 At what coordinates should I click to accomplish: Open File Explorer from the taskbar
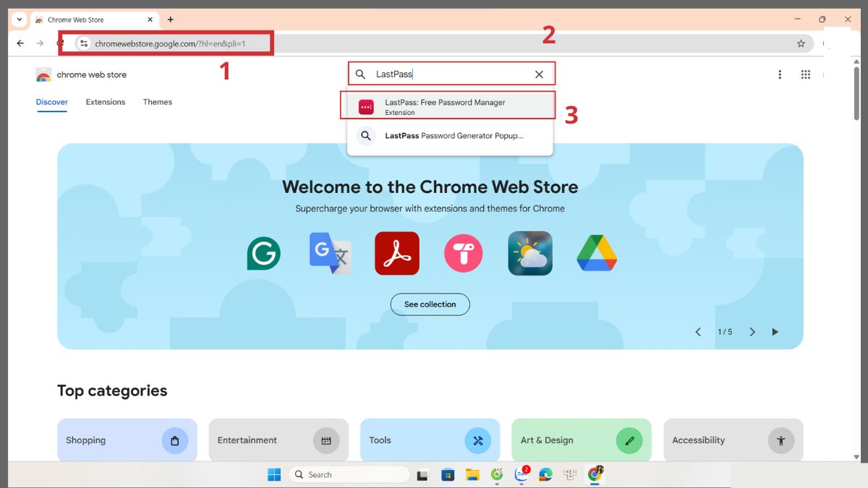pyautogui.click(x=472, y=475)
